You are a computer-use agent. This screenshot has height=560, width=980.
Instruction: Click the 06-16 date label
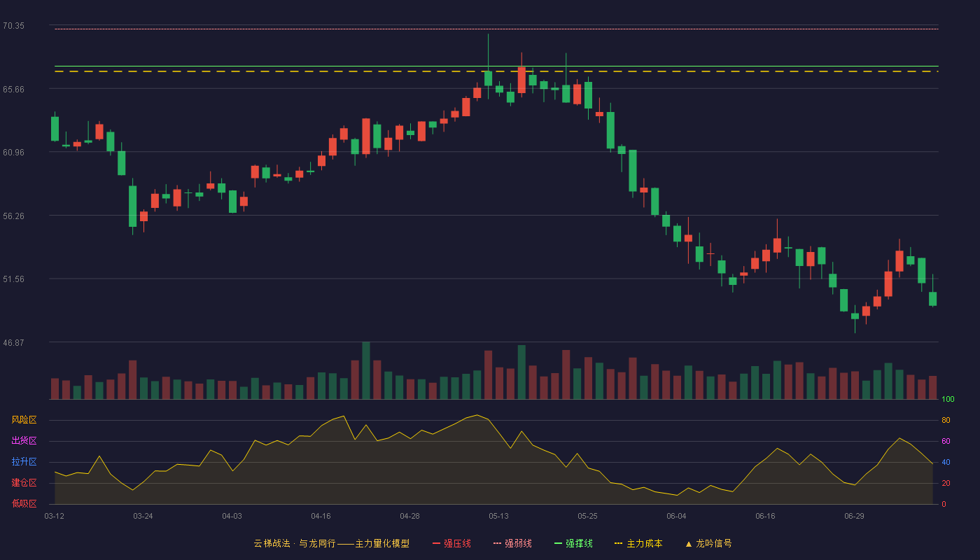pyautogui.click(x=765, y=516)
